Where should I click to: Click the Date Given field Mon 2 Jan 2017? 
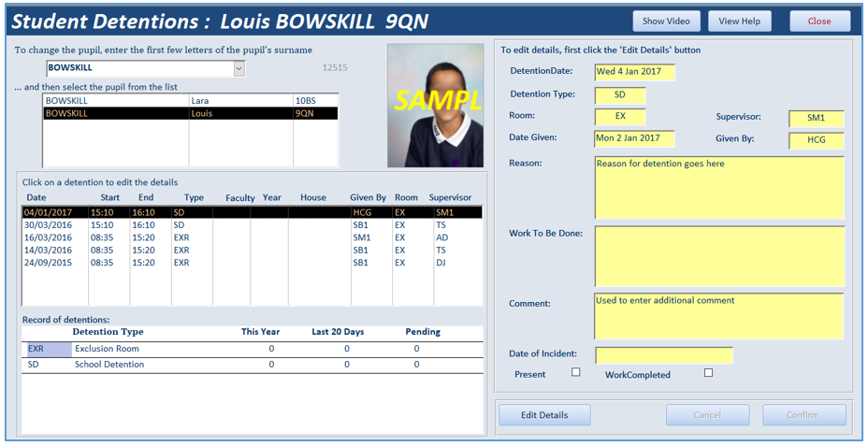pos(635,138)
